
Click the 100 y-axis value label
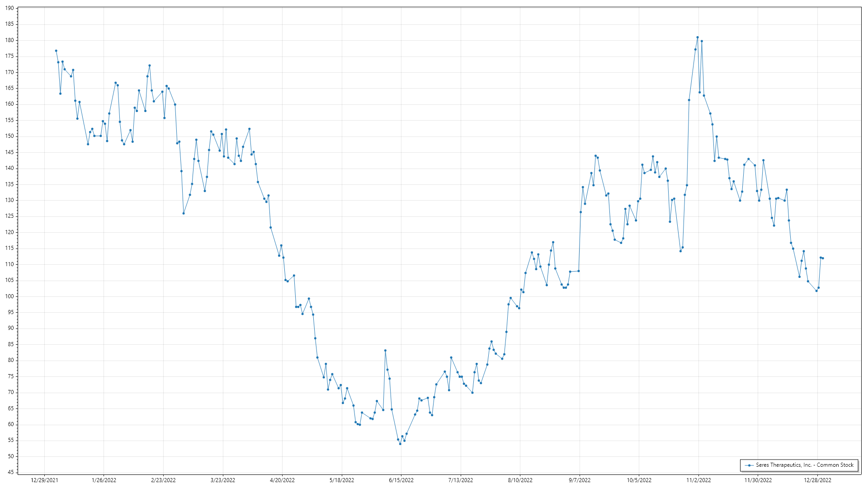9,296
